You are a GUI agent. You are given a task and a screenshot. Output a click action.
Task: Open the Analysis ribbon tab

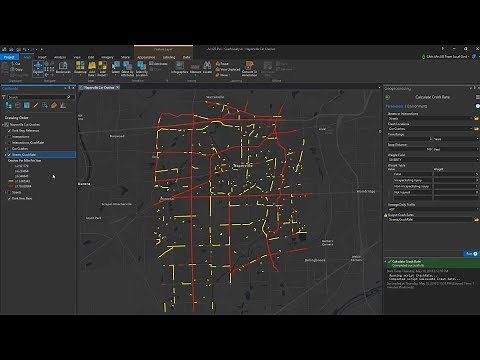click(60, 57)
